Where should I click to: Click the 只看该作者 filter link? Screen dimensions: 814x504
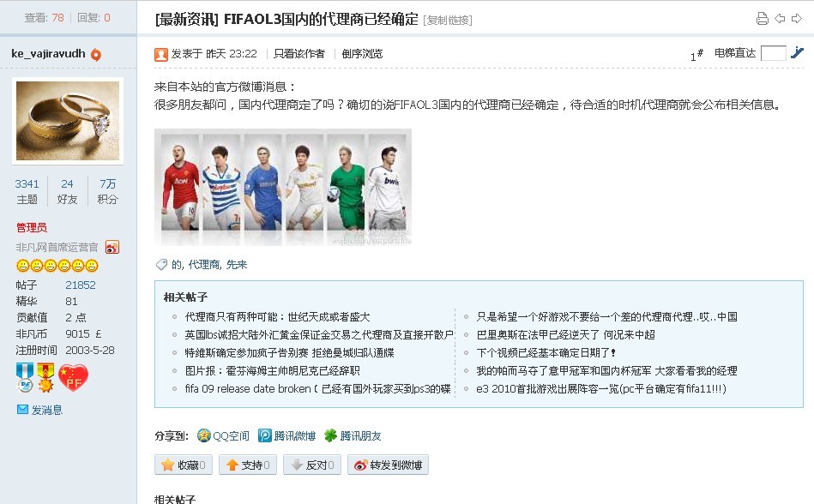[299, 54]
